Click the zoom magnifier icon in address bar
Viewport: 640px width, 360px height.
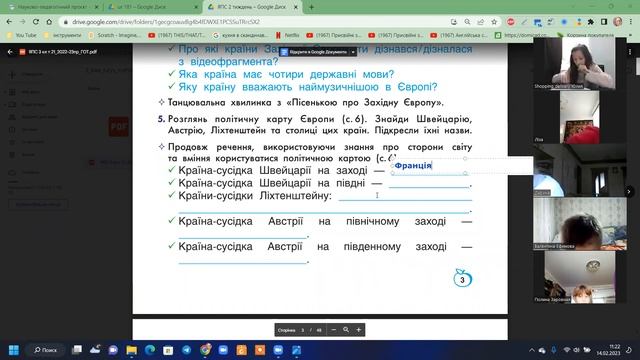pos(467,22)
